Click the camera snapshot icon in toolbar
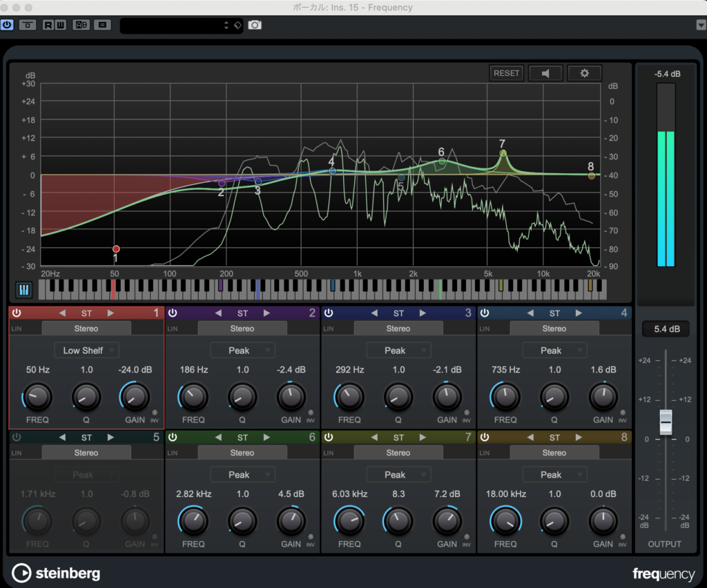Viewport: 707px width, 588px height. pos(255,25)
